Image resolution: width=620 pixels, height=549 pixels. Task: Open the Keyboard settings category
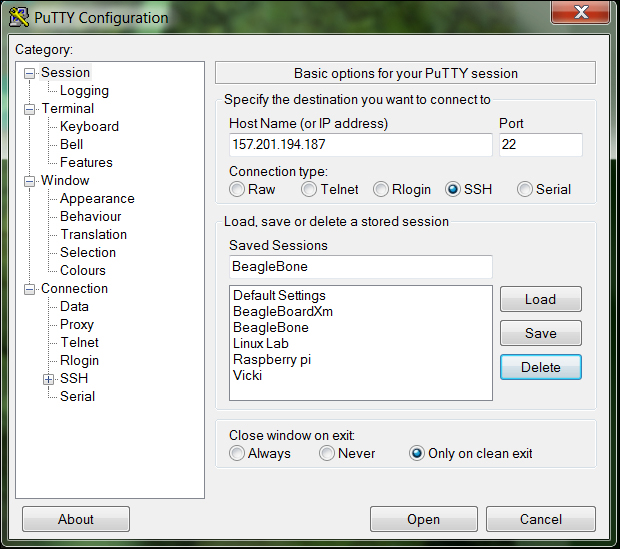coord(89,127)
